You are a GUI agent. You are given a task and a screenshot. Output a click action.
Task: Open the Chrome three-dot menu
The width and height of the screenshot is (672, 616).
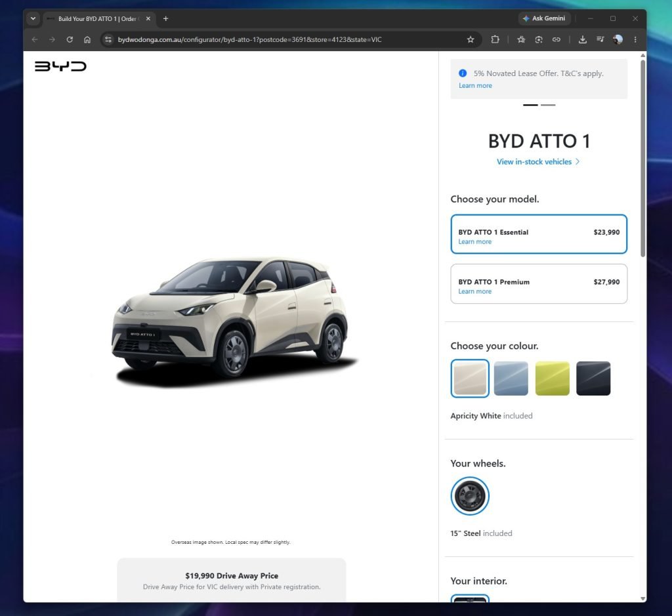(x=635, y=39)
